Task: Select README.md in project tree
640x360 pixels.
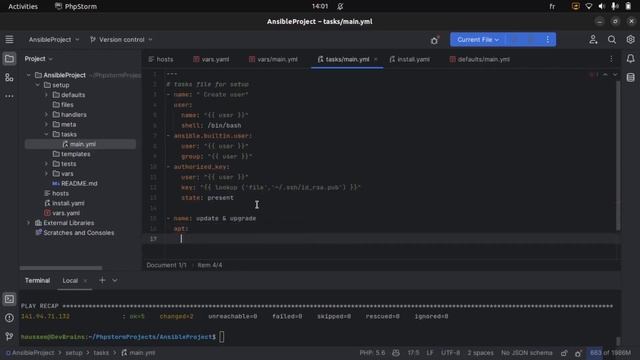Action: click(x=75, y=183)
